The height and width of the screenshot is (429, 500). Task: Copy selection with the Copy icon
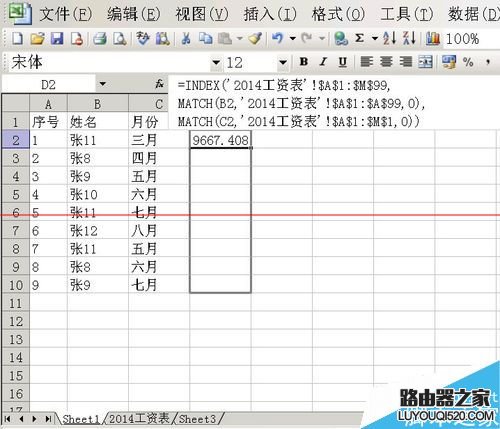click(205, 39)
